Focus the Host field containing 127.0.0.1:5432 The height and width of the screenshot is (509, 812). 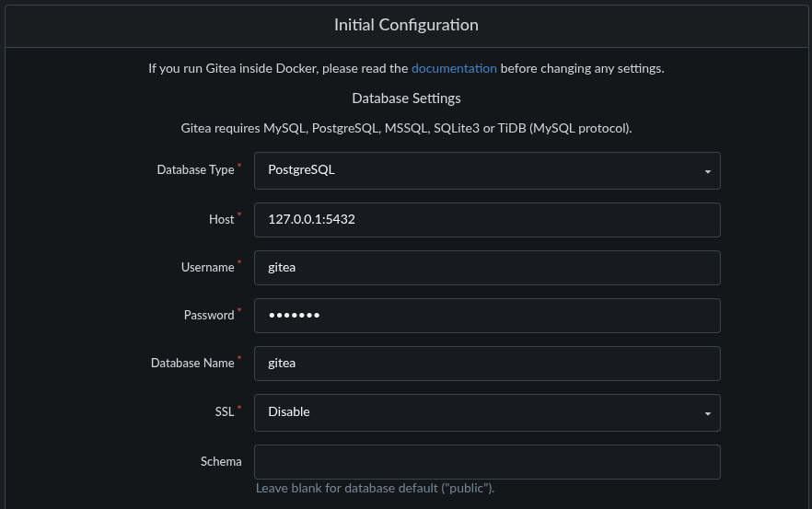pyautogui.click(x=487, y=220)
